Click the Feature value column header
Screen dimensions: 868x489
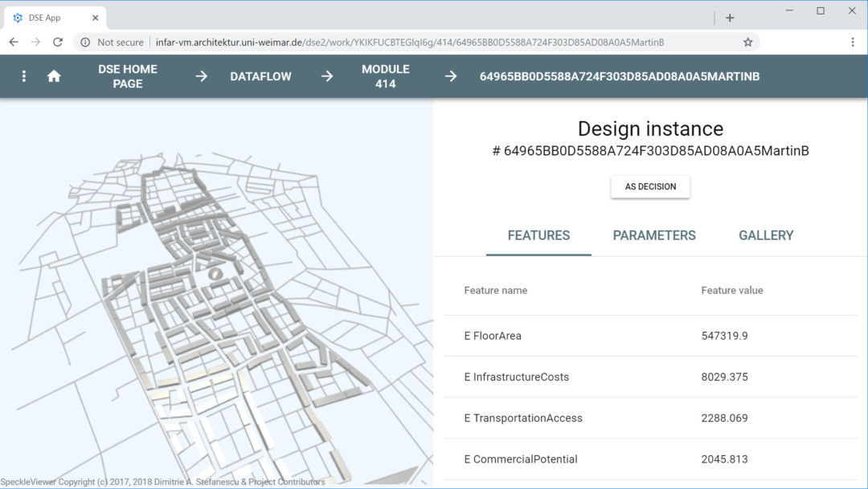click(732, 291)
